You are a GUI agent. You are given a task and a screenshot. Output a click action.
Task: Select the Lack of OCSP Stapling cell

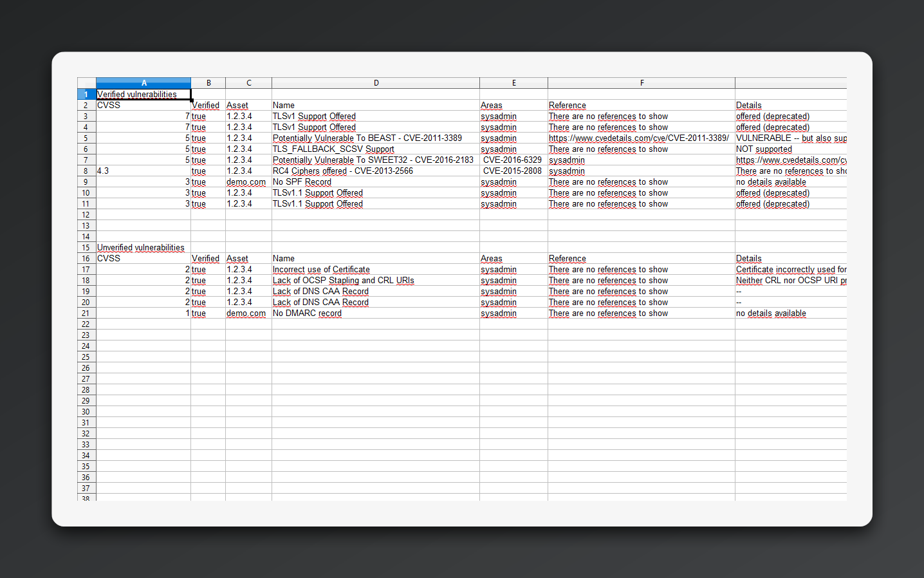(x=343, y=280)
